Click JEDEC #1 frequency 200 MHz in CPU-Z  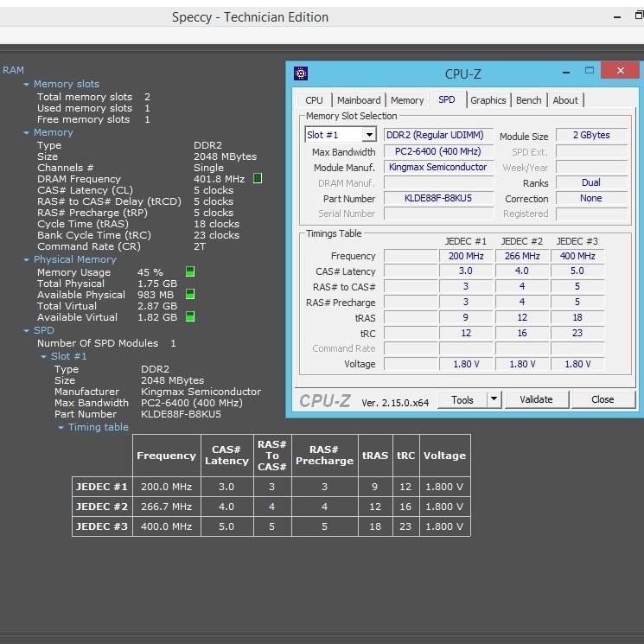(466, 256)
